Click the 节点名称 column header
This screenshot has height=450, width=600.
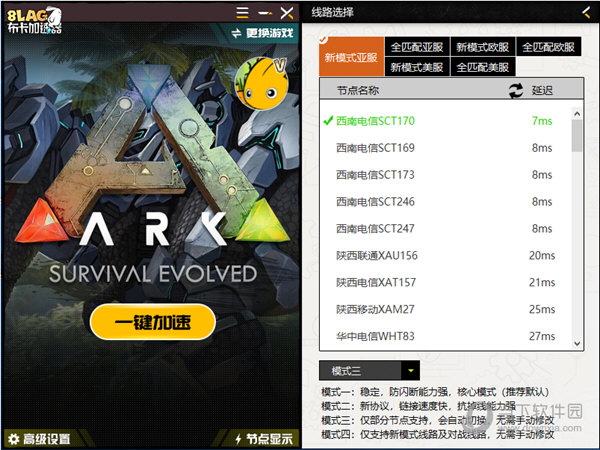(x=358, y=91)
